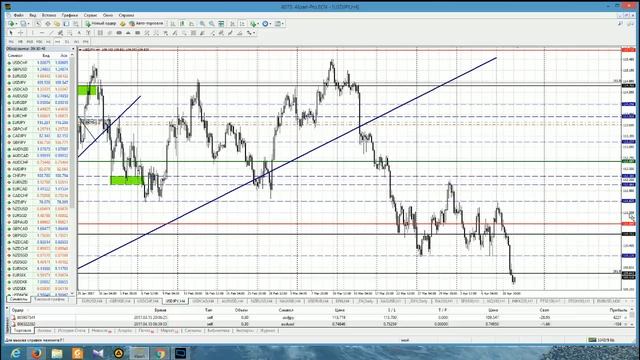Open MetaEditor from the toolbar
Image resolution: width=640 pixels, height=360 pixels.
point(122,24)
